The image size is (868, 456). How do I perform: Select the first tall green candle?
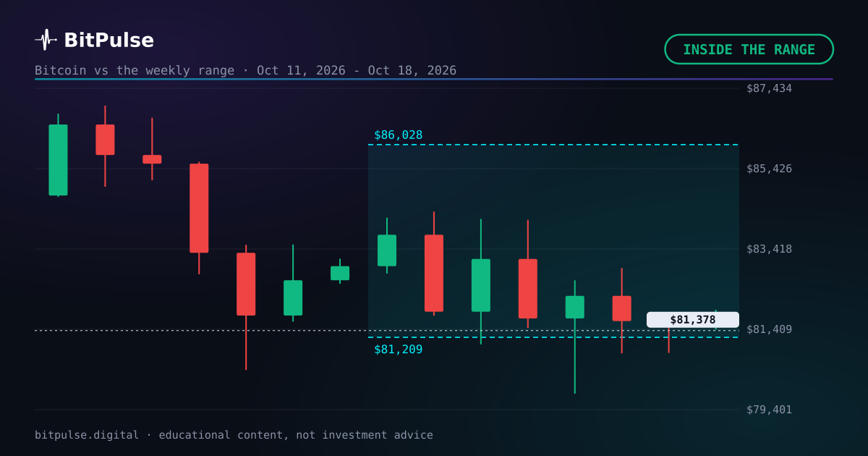(58, 160)
